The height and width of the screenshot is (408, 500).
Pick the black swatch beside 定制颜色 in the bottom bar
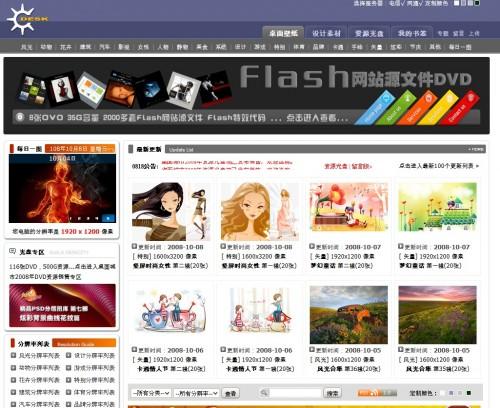coord(469,393)
